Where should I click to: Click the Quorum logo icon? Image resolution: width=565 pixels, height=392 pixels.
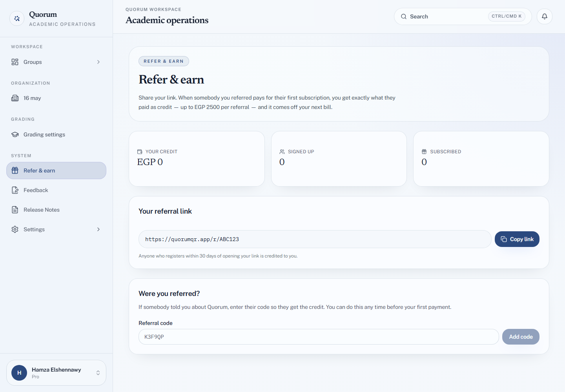point(17,18)
